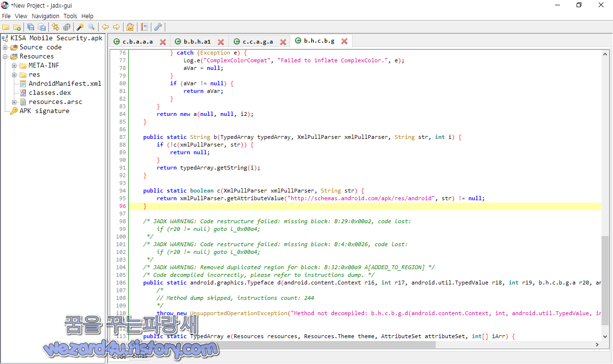Expand the res folder

[14, 75]
